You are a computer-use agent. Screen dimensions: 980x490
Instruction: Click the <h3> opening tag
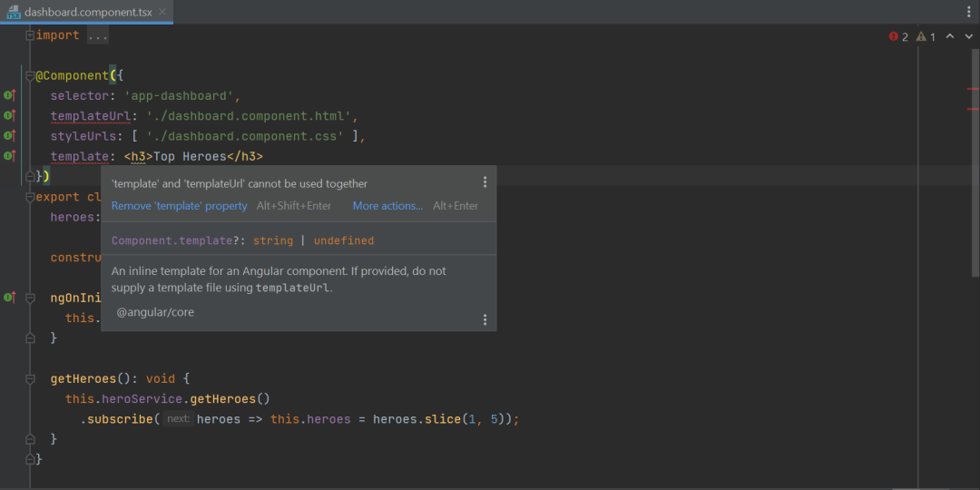click(139, 156)
